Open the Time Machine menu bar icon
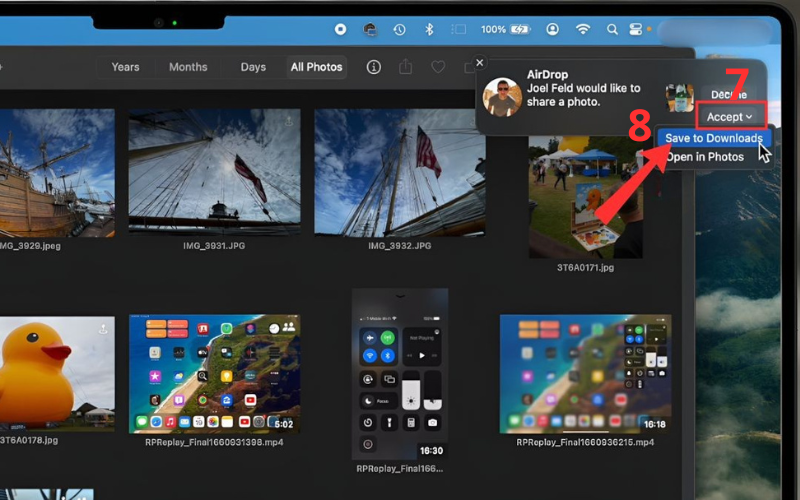Screen dimensions: 800x500 [399, 30]
